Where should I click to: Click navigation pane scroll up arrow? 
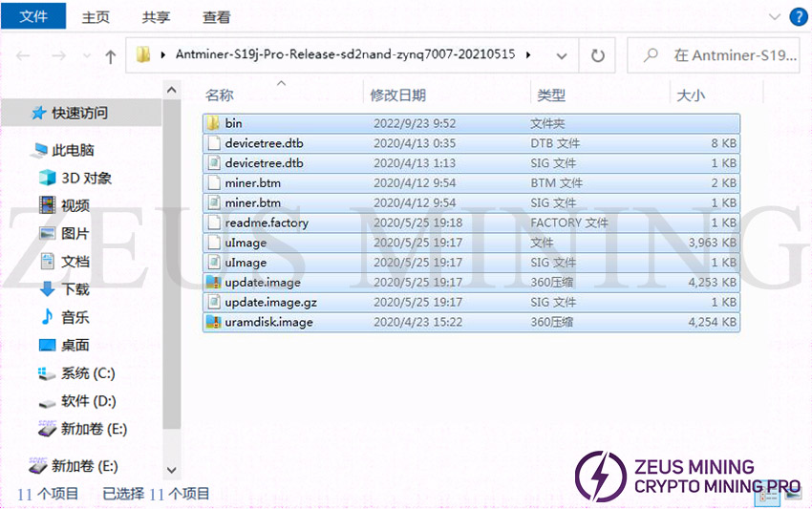click(x=171, y=91)
